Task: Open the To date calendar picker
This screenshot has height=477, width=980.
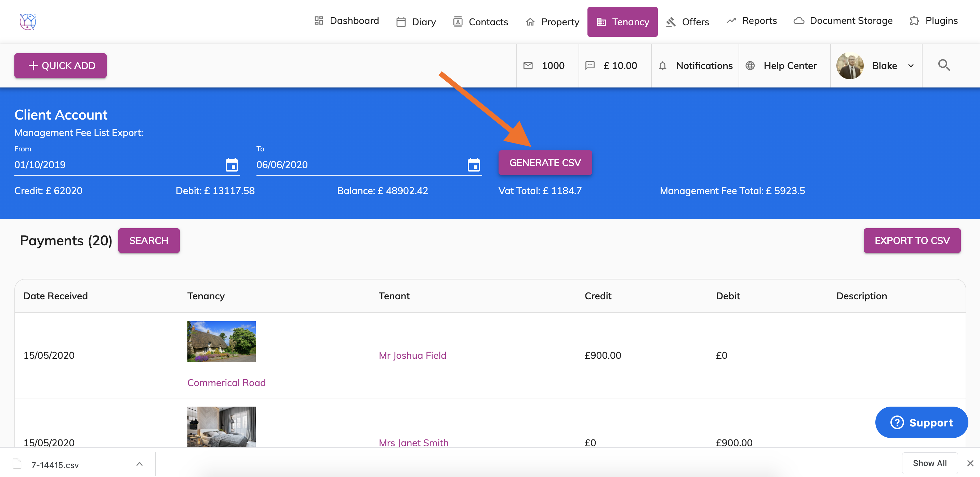Action: (474, 165)
